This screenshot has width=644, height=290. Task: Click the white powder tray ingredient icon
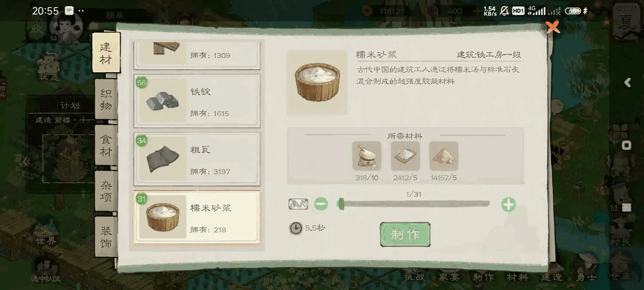click(405, 156)
